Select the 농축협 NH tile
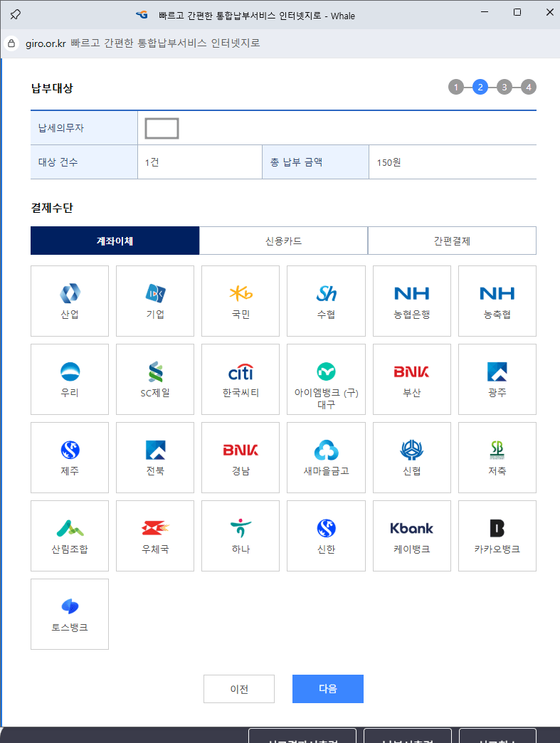Image resolution: width=560 pixels, height=743 pixels. point(497,301)
